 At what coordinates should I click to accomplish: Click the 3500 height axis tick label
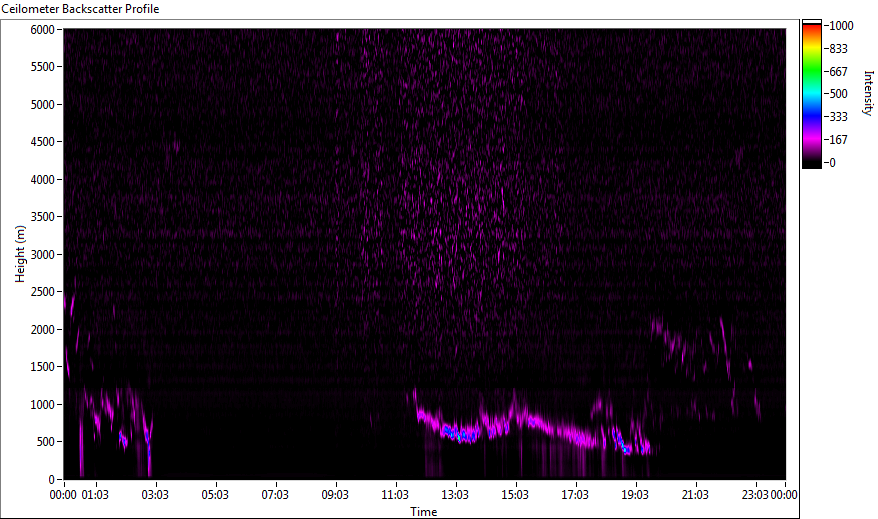[x=43, y=217]
